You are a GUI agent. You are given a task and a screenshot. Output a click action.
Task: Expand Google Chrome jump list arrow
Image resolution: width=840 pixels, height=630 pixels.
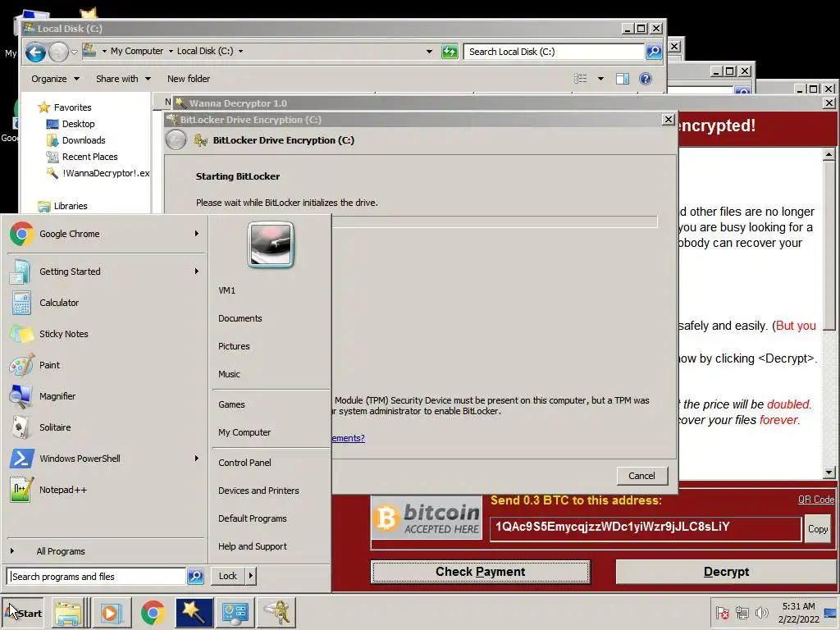click(197, 234)
